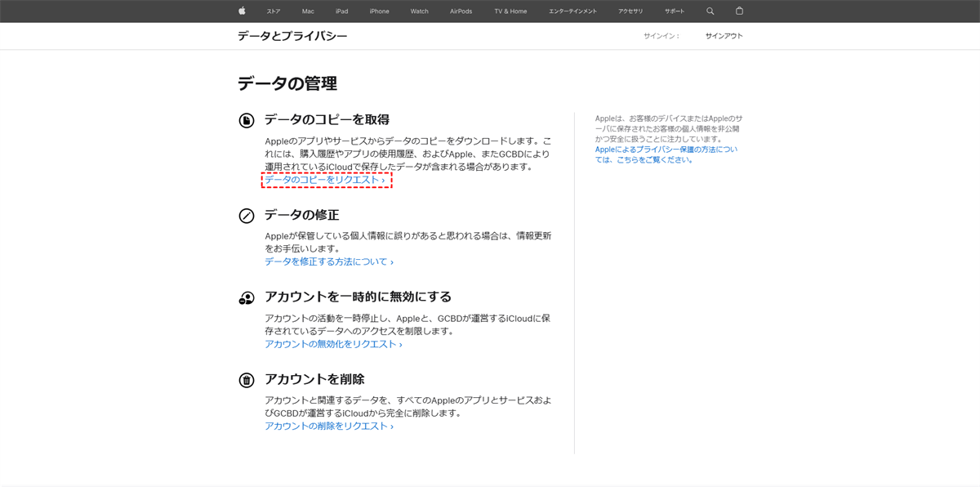Click the trash icon beside アカウントを削除
980x487 pixels.
pyautogui.click(x=247, y=380)
